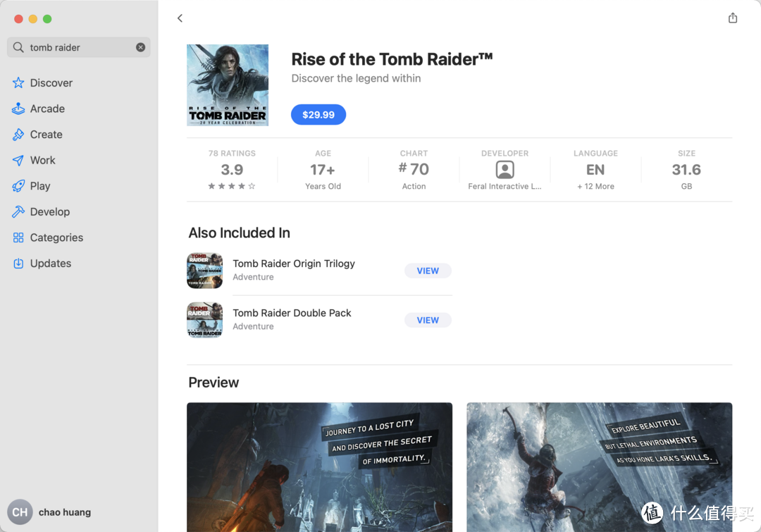
Task: Click the Tomb Raider Origin Trilogy icon
Action: (205, 271)
